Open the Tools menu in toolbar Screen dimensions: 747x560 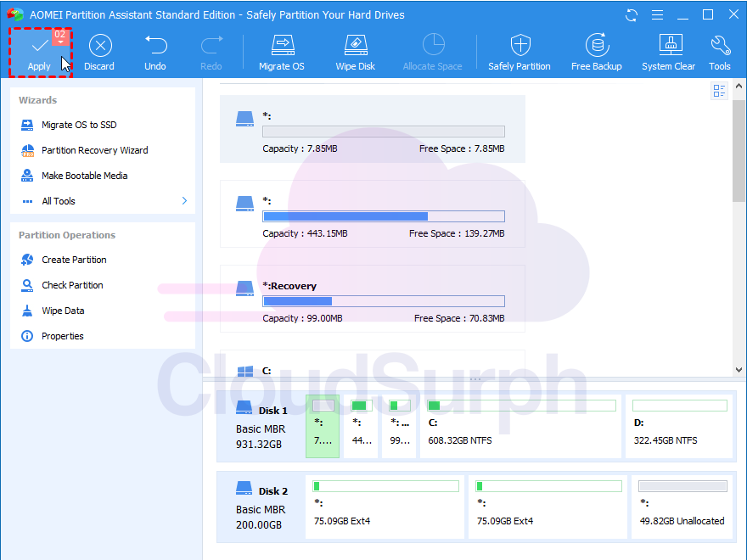point(719,53)
